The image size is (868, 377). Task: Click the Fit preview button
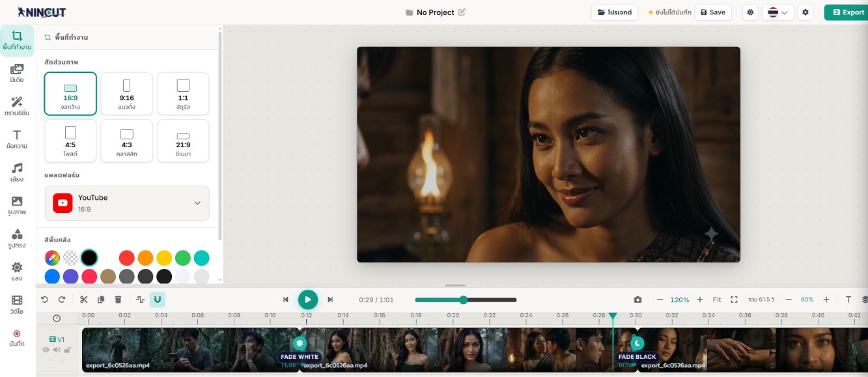(717, 300)
